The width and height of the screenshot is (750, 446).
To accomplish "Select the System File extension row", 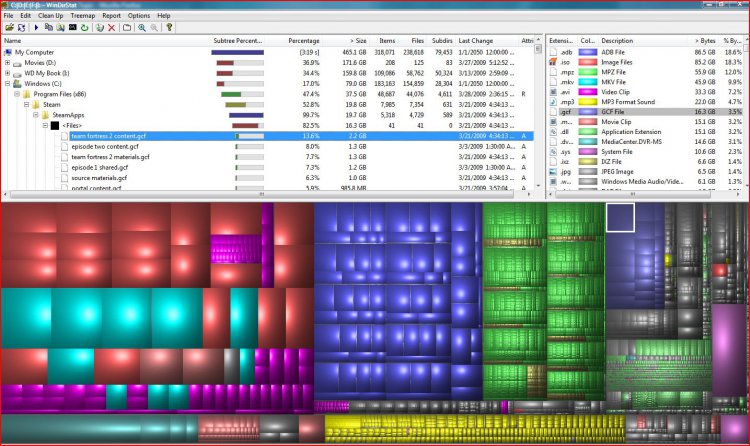I will tap(646, 152).
